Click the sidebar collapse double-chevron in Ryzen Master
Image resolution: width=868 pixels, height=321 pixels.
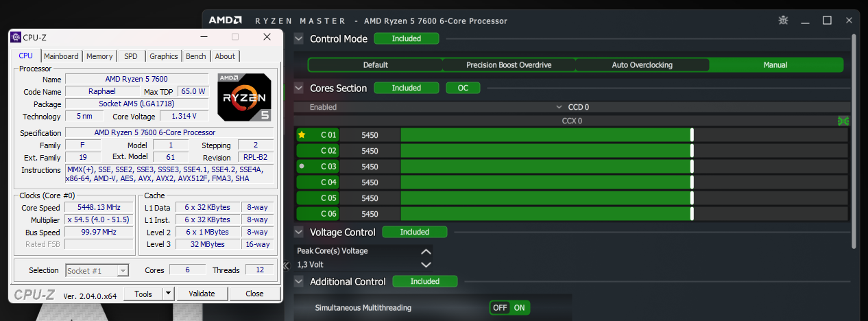point(287,265)
